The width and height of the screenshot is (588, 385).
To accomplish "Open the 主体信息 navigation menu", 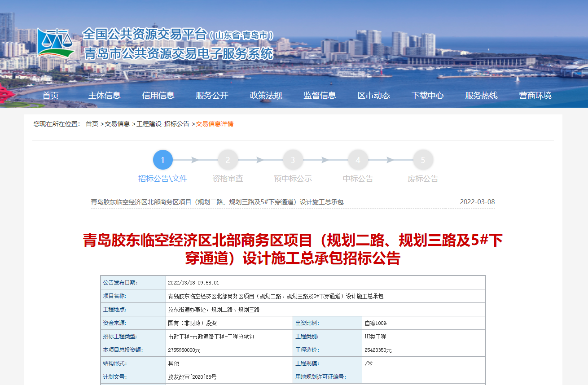I will coord(105,96).
